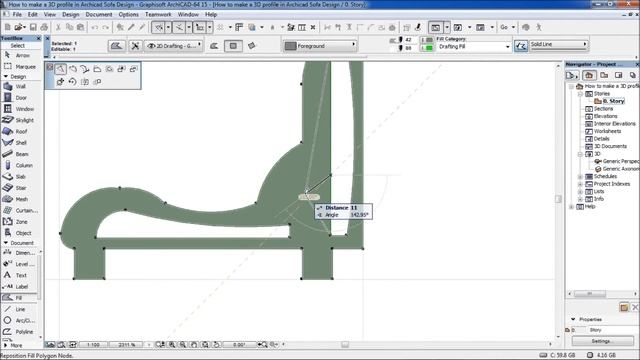Toggle the Layout Book button in Navigator
Image resolution: width=640 pixels, height=360 pixels.
(x=619, y=75)
